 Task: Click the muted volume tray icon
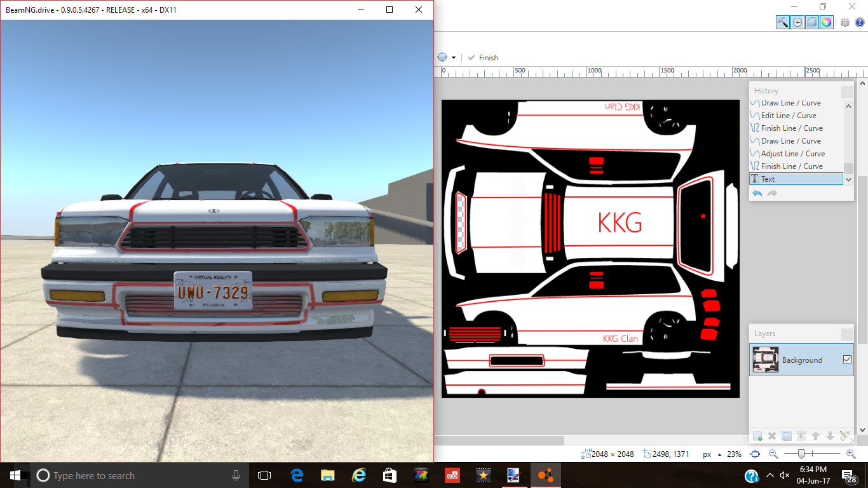pos(785,475)
